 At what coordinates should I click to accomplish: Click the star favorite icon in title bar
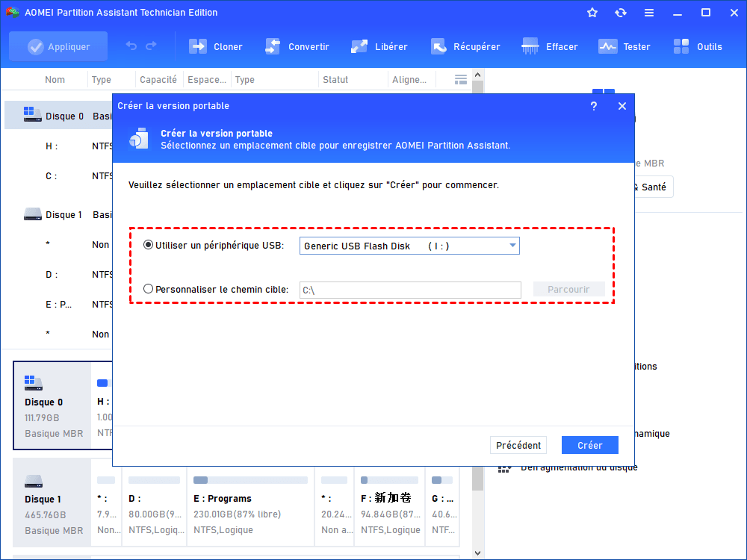[592, 13]
